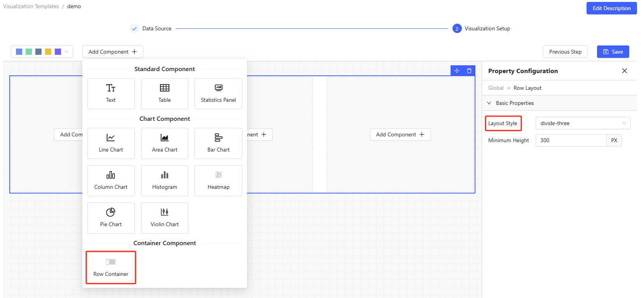Add a Bar Chart component
Screen dimensions: 644x298
[218, 143]
